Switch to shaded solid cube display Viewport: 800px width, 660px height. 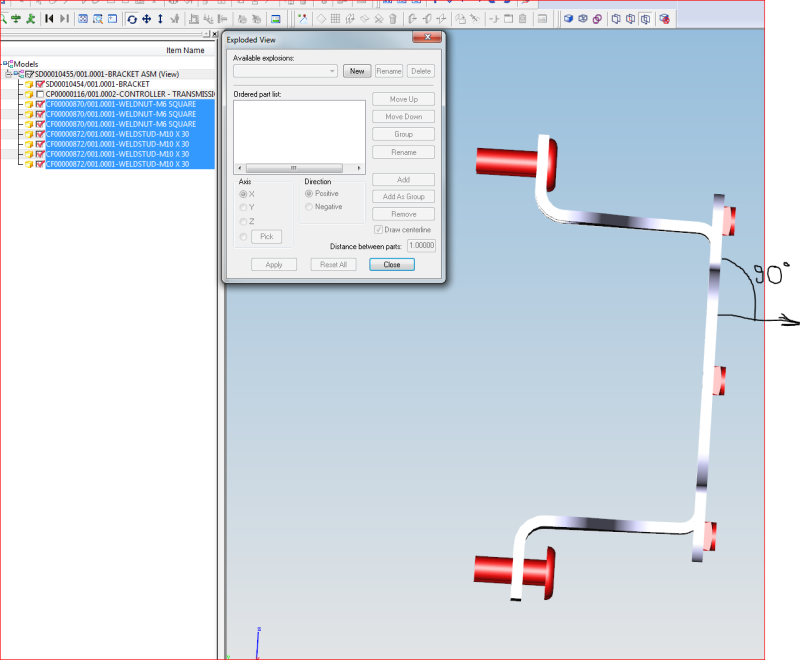coord(568,19)
